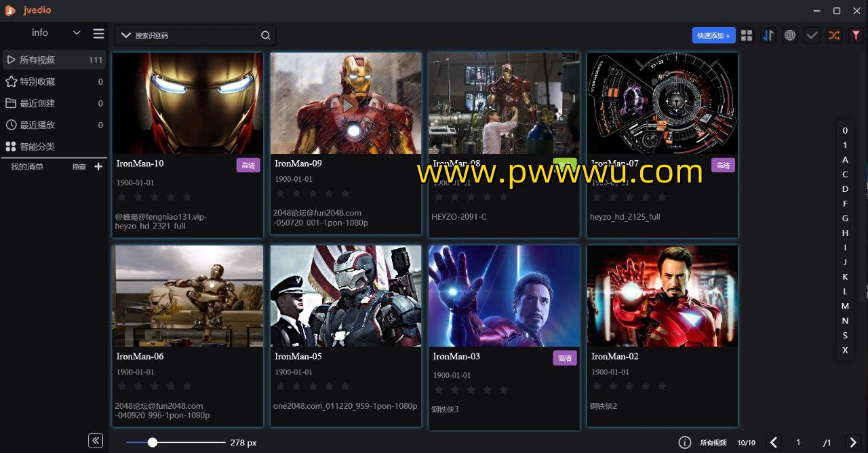This screenshot has height=453, width=868.
Task: Open the IronMan-06 sofa thumbnail
Action: [188, 296]
